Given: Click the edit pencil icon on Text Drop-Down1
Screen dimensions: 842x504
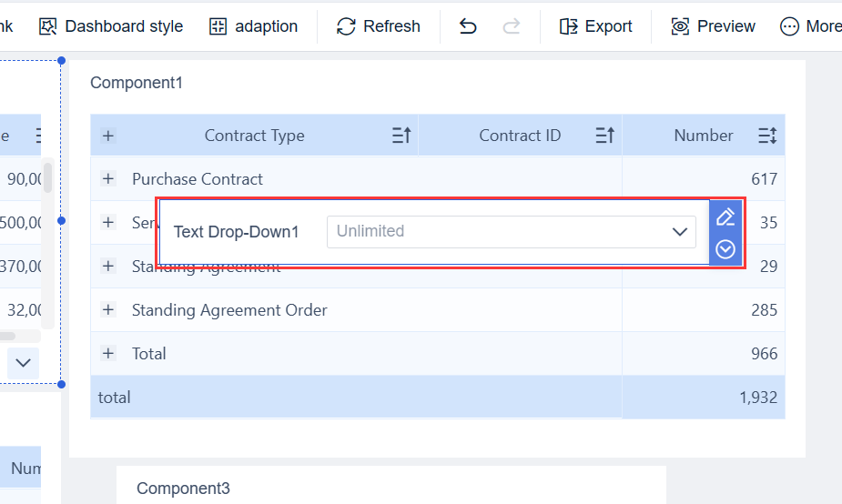Looking at the screenshot, I should coord(725,217).
